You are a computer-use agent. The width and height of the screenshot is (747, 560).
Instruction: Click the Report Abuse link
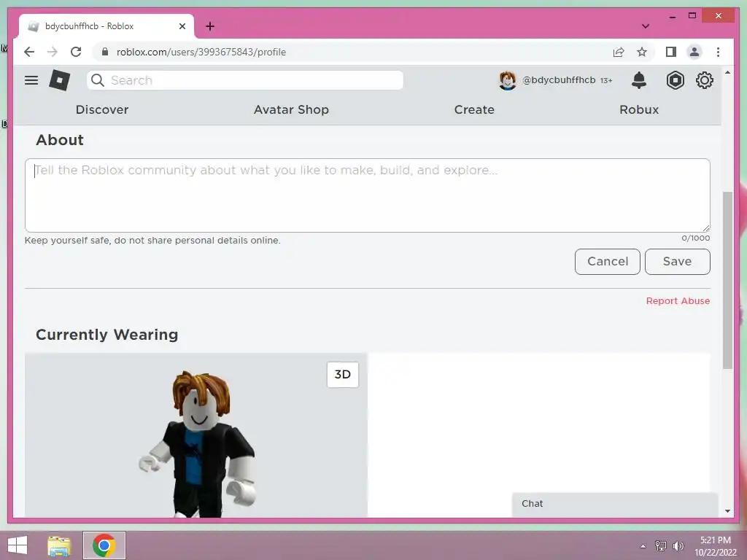pyautogui.click(x=678, y=301)
